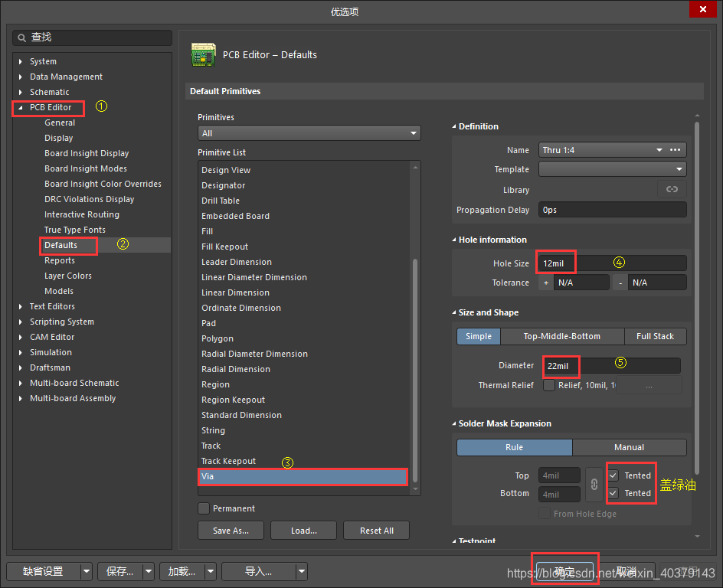The height and width of the screenshot is (588, 723).
Task: Open the Name field ellipsis options
Action: (675, 150)
